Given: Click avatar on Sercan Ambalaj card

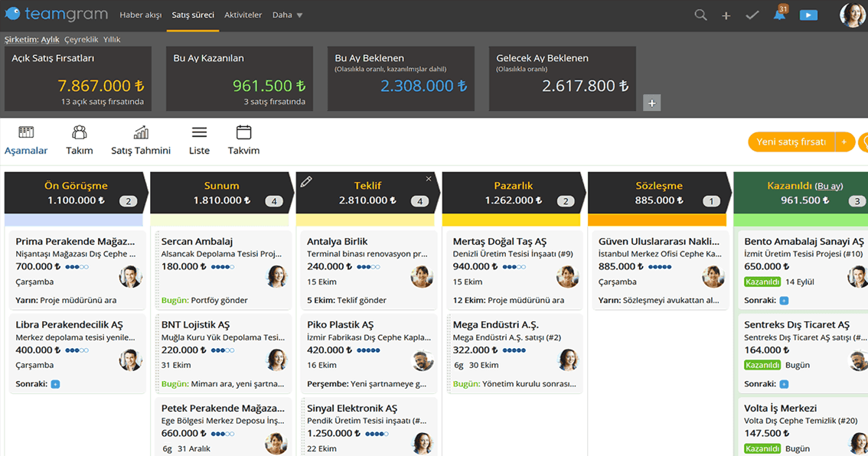Looking at the screenshot, I should point(276,277).
